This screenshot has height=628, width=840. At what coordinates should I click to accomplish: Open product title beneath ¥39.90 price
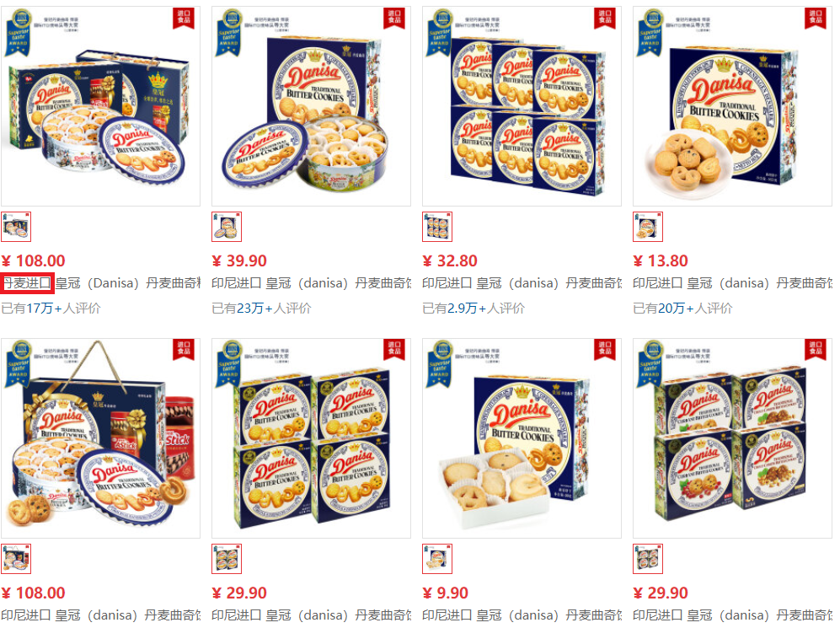tap(311, 283)
